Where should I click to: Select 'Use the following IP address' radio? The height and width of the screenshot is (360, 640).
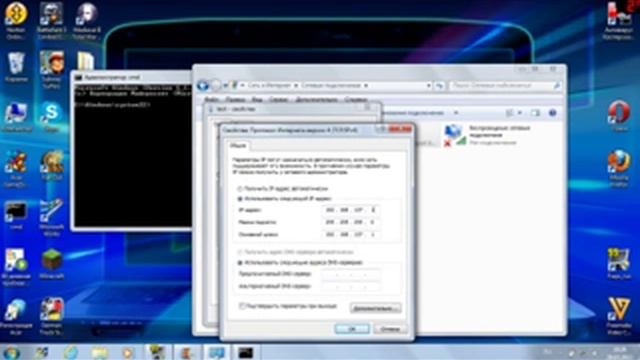[240, 199]
